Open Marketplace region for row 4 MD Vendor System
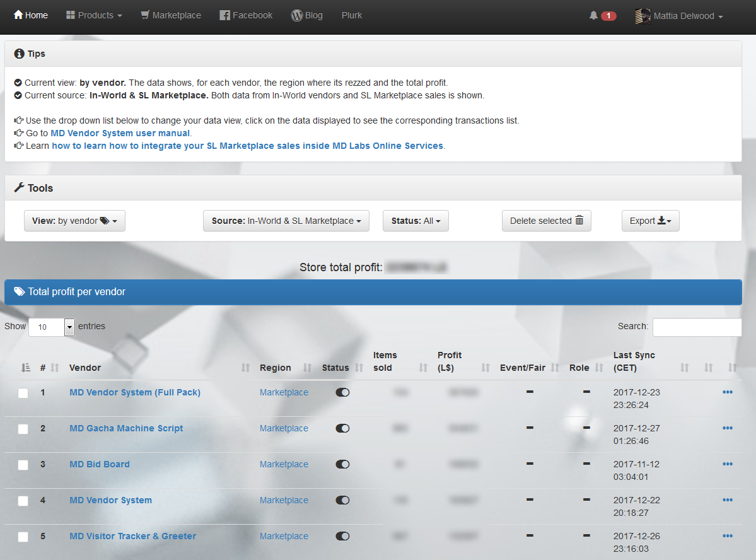 coord(284,500)
